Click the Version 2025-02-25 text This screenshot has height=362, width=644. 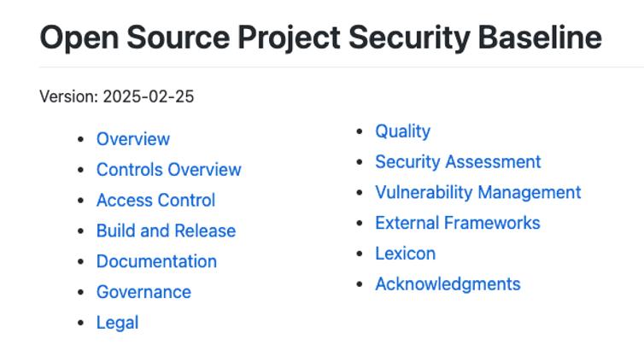tap(116, 96)
